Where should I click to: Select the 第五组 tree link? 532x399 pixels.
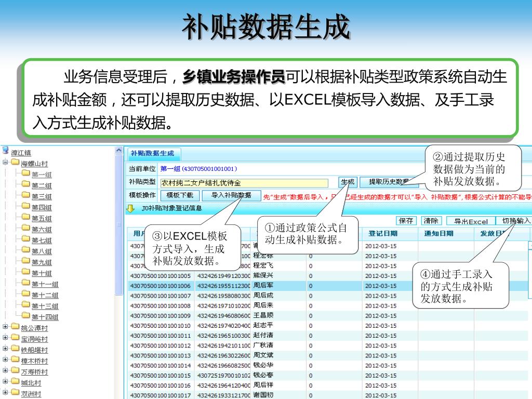click(x=42, y=219)
